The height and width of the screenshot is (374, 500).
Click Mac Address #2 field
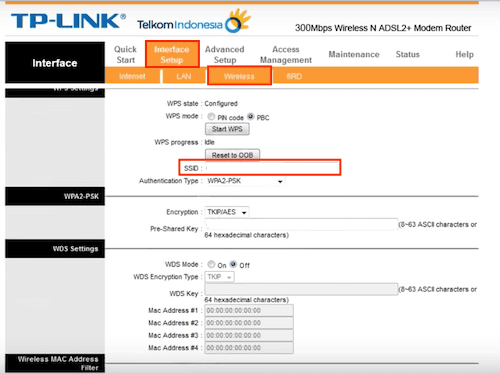coord(249,323)
